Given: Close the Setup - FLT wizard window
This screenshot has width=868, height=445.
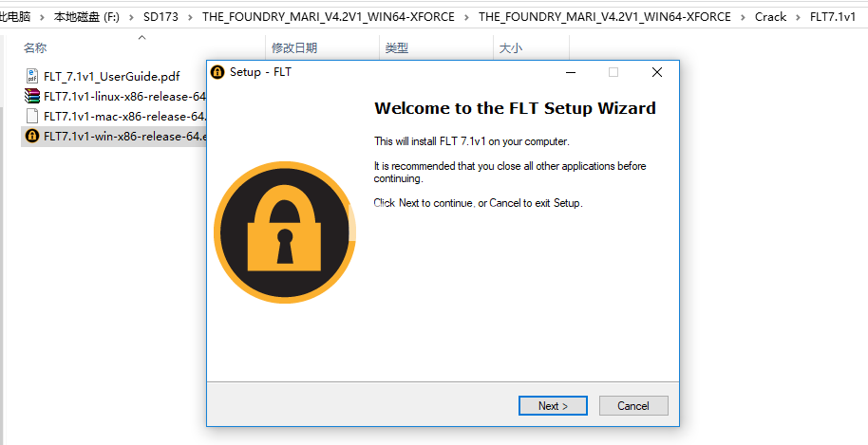Looking at the screenshot, I should pos(656,72).
